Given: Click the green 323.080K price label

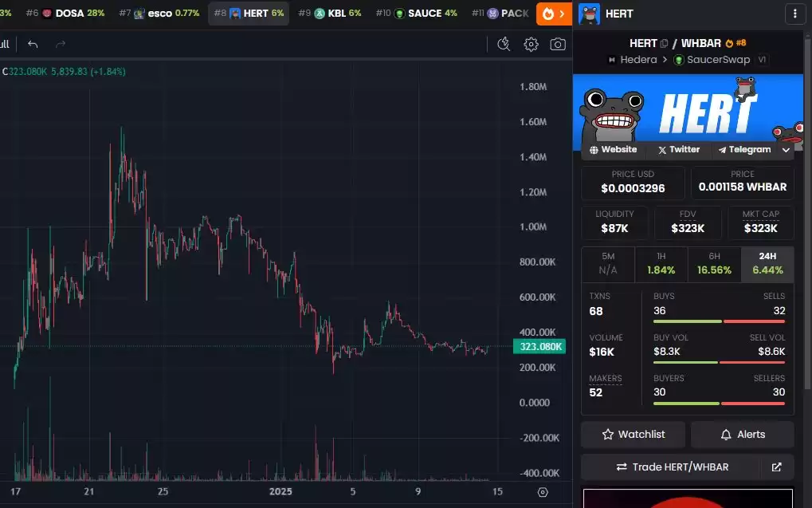Looking at the screenshot, I should tap(539, 346).
